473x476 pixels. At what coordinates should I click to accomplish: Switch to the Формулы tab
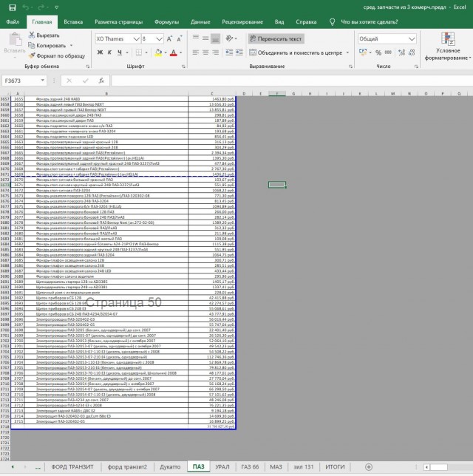167,22
